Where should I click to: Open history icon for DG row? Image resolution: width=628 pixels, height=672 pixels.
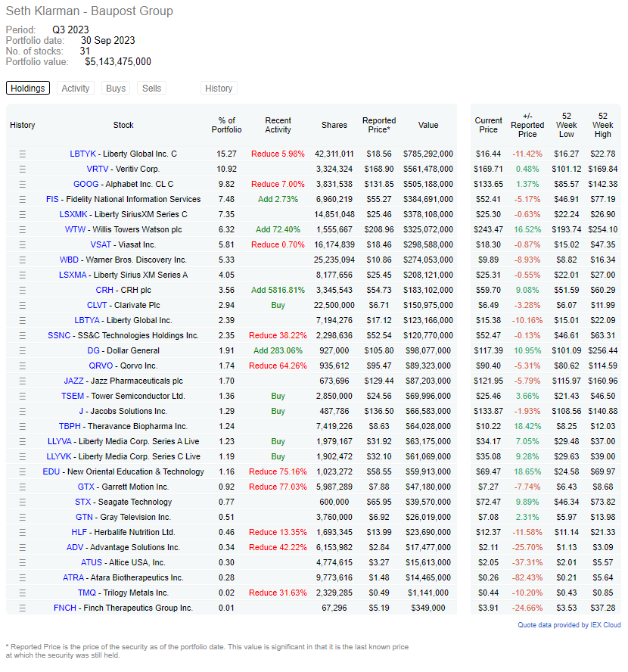click(x=22, y=351)
